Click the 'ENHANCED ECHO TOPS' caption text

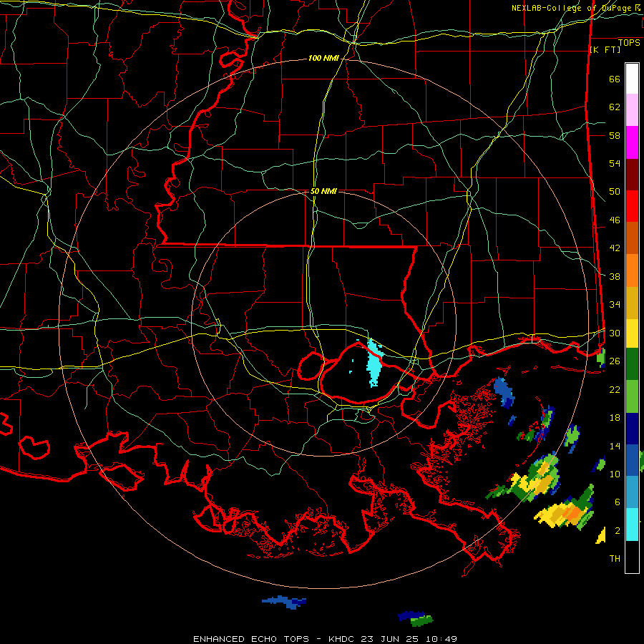click(251, 639)
